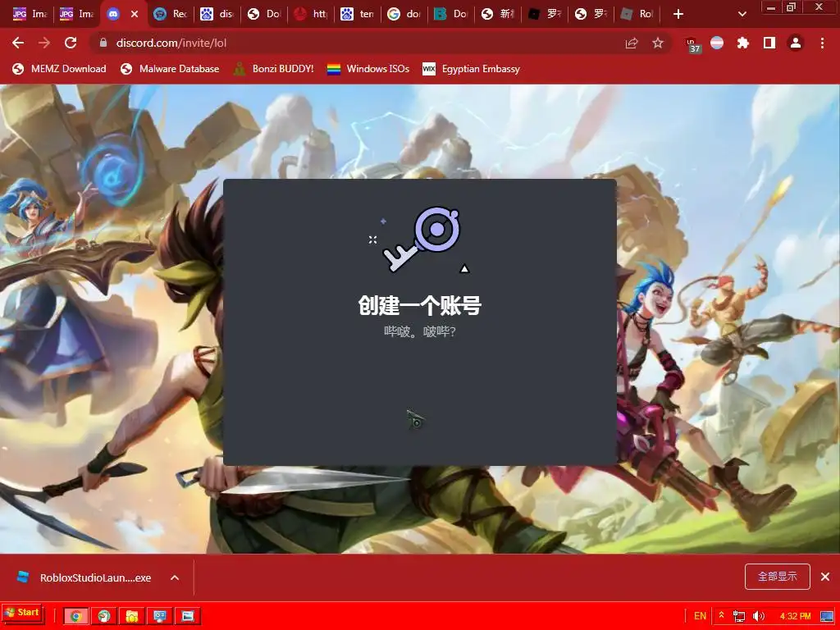The height and width of the screenshot is (630, 840).
Task: Switch to the second JPG image tab
Action: [76, 14]
